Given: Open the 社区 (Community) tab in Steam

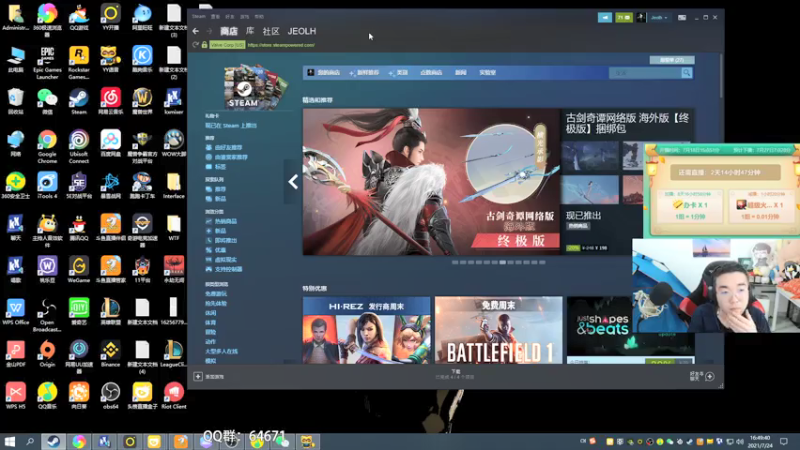Looking at the screenshot, I should pyautogui.click(x=271, y=31).
